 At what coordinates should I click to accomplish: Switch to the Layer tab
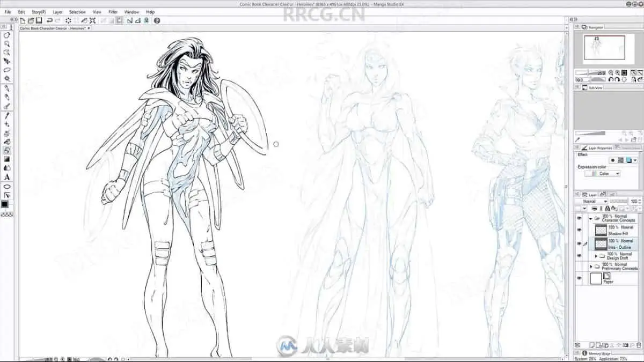click(589, 195)
